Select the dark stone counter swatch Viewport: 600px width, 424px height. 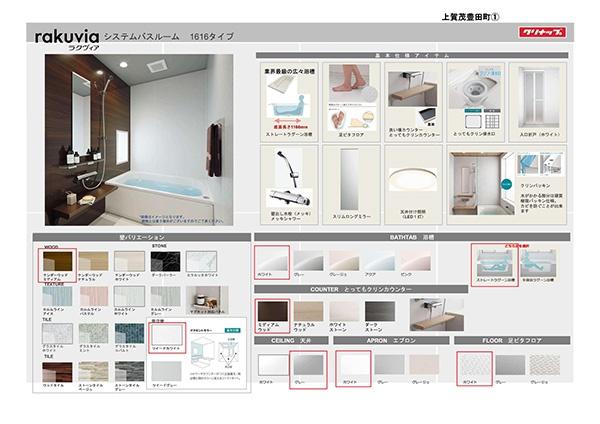tap(380, 311)
